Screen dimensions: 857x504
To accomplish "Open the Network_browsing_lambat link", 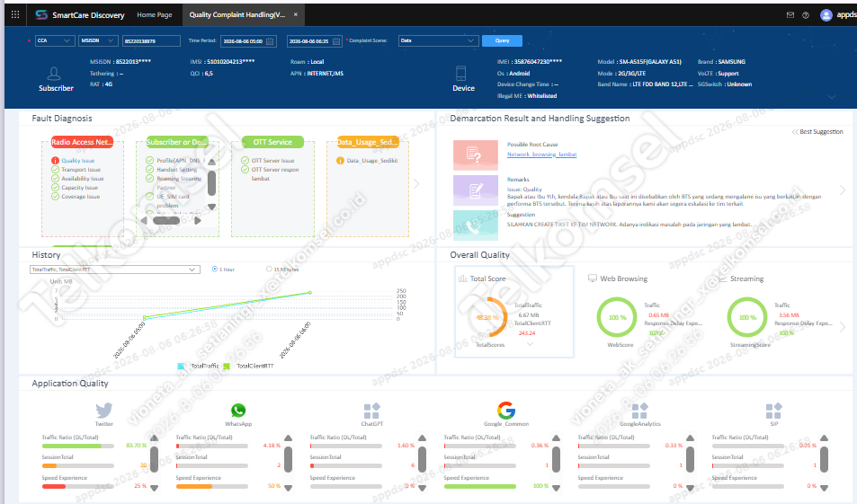I will [541, 155].
